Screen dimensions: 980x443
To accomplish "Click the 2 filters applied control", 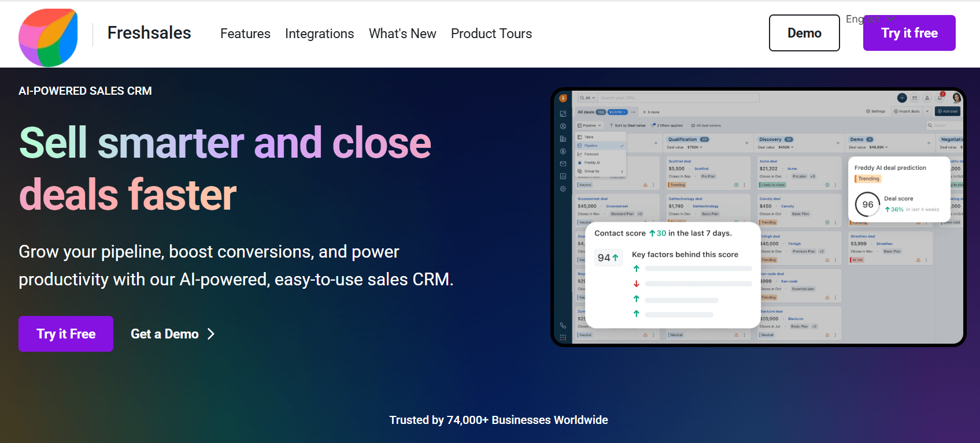I will [667, 125].
